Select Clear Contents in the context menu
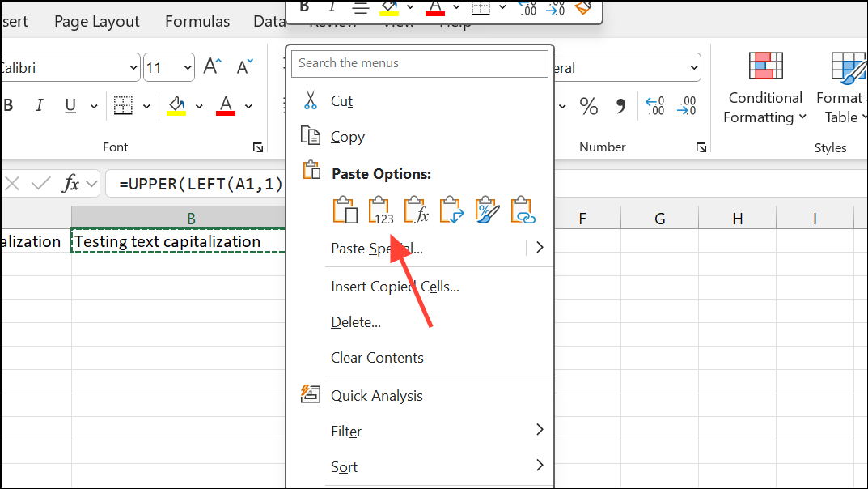This screenshot has width=868, height=489. tap(377, 358)
